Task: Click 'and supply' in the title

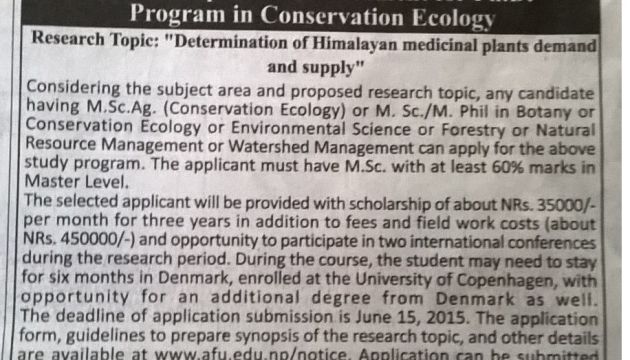Action: point(311,67)
